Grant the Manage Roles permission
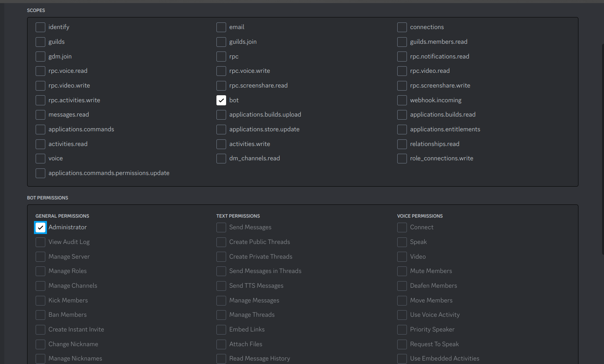This screenshot has height=364, width=604. coord(40,271)
